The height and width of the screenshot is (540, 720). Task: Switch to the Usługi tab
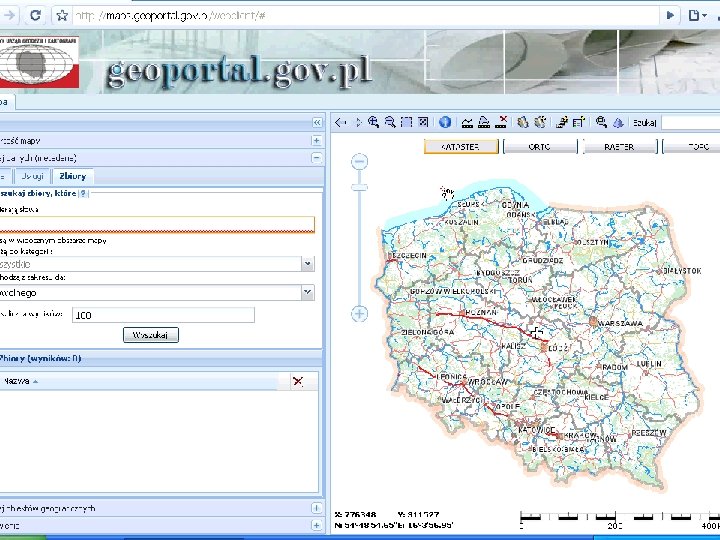[32, 176]
